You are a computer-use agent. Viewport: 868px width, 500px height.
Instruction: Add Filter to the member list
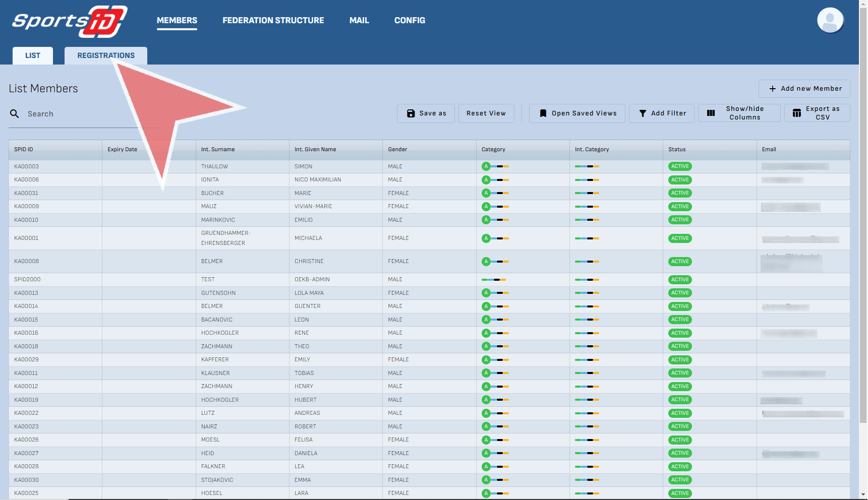point(662,113)
